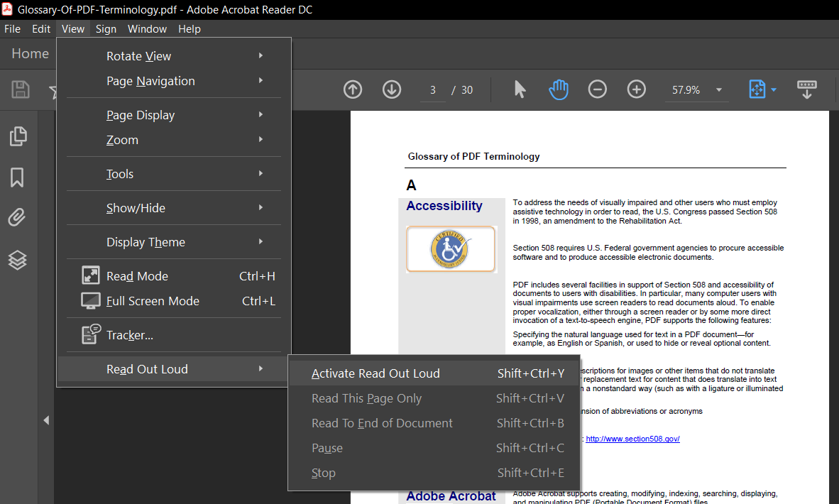Select the Hand tool
The height and width of the screenshot is (504, 839).
pyautogui.click(x=558, y=89)
